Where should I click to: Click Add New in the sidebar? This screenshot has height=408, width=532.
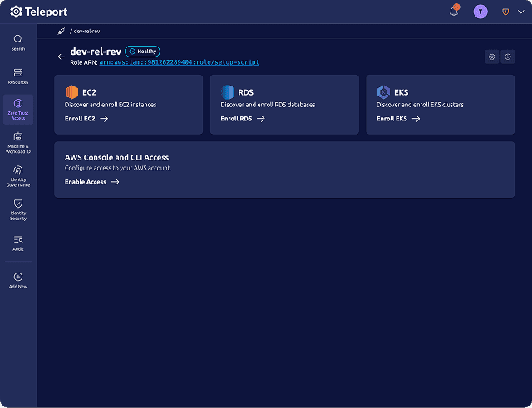(18, 280)
